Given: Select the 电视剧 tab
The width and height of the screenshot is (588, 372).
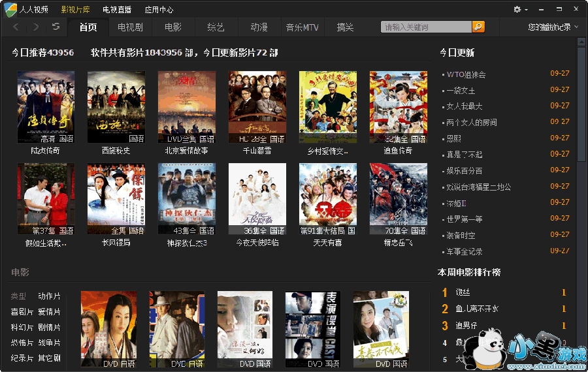Looking at the screenshot, I should (x=130, y=27).
